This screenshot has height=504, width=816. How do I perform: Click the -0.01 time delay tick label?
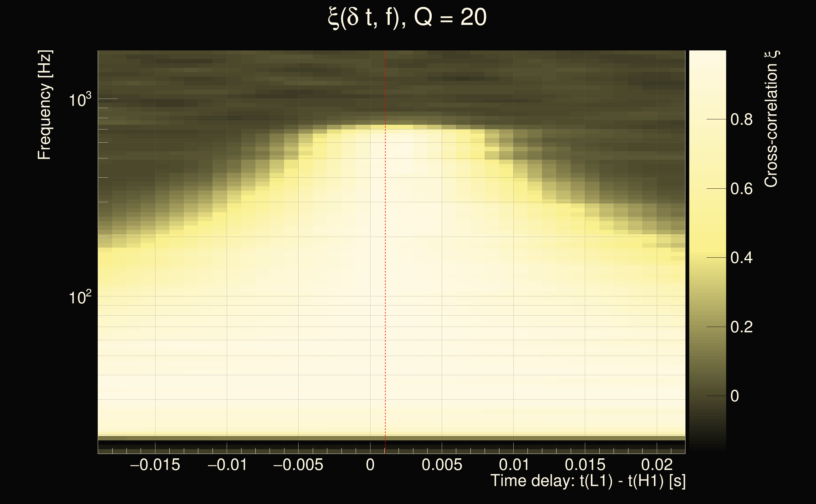coord(227,465)
